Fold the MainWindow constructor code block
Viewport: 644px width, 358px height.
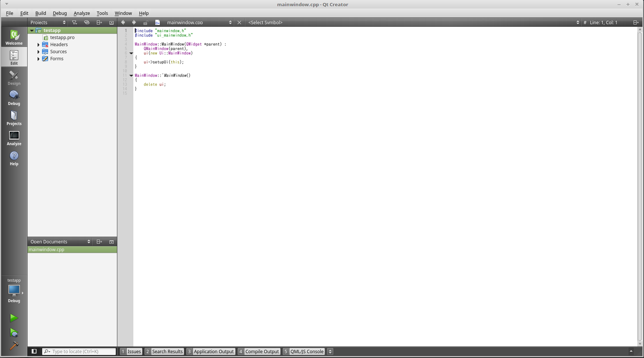pyautogui.click(x=131, y=53)
